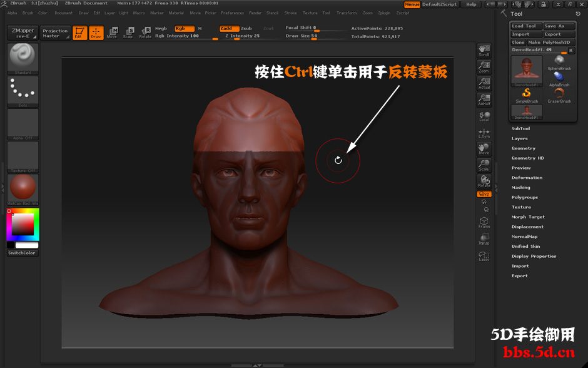Screen dimensions: 588x368
Task: Set canvas zoom to AAHalf
Action: [x=484, y=100]
